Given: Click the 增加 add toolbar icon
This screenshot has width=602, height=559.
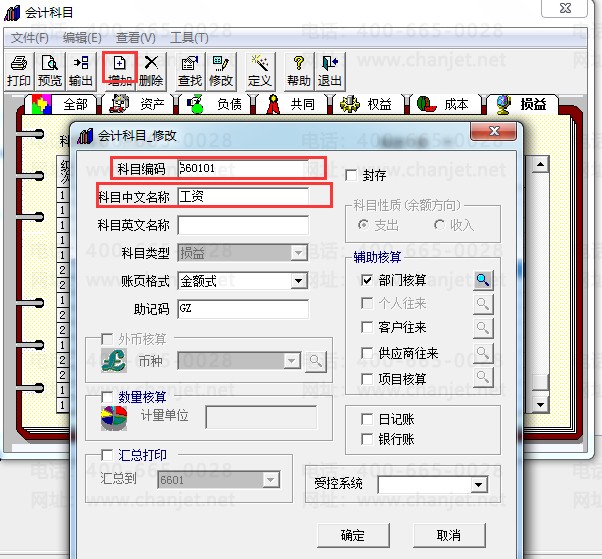Looking at the screenshot, I should pyautogui.click(x=119, y=71).
